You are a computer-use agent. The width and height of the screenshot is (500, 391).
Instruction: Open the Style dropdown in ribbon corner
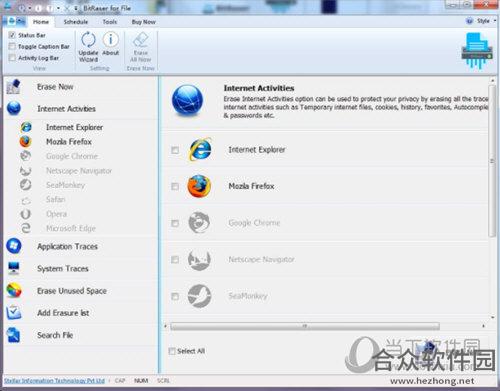click(x=486, y=21)
